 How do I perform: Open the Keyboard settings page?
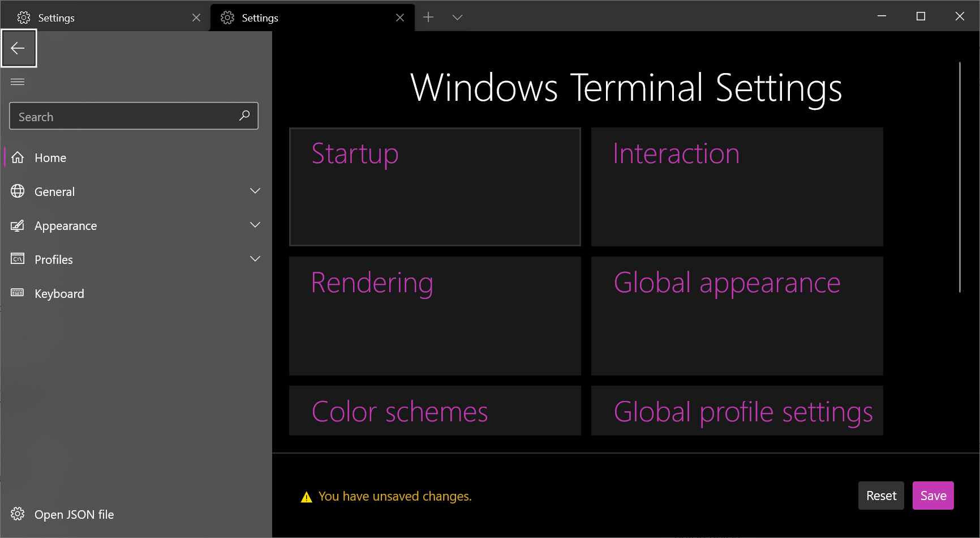pyautogui.click(x=136, y=293)
